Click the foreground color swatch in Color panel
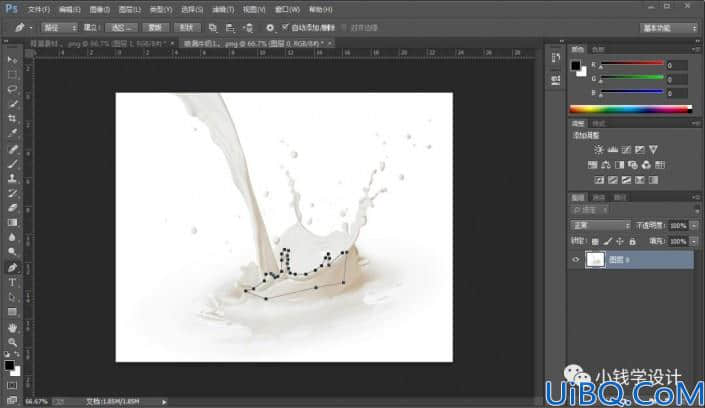The width and height of the screenshot is (705, 408). (x=576, y=66)
